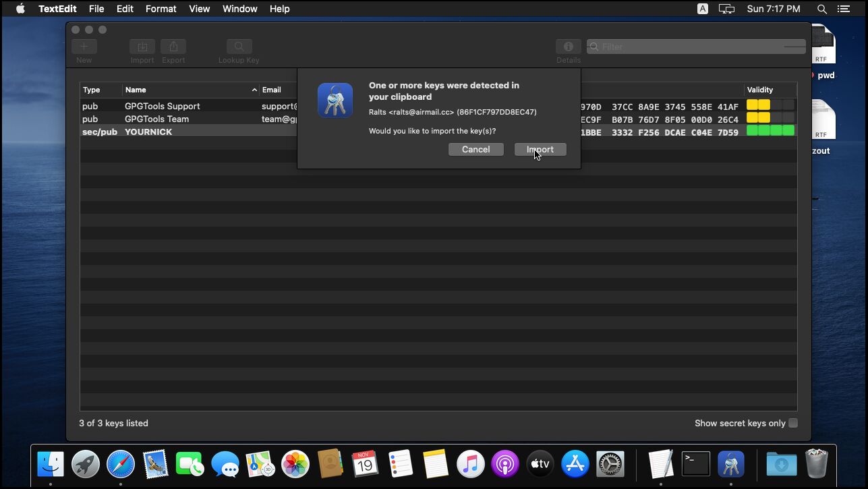Click YOURNICK green validity indicator

[770, 131]
